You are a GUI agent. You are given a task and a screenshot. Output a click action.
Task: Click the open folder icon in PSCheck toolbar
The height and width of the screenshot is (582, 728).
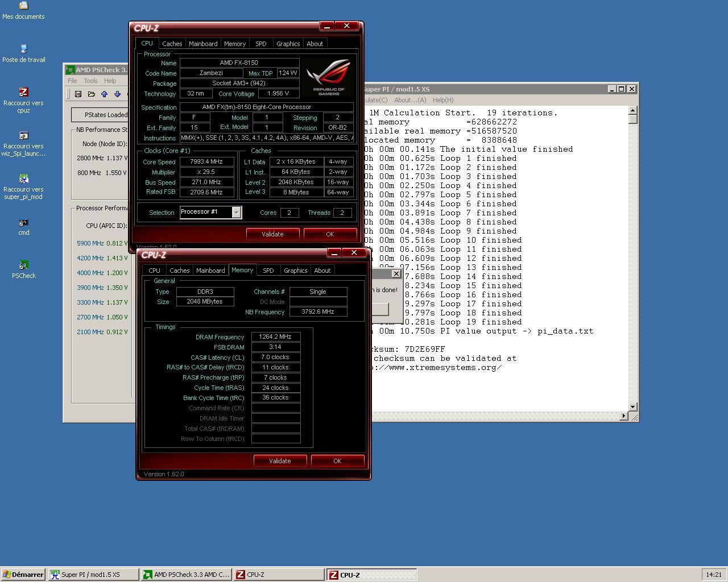[x=91, y=94]
